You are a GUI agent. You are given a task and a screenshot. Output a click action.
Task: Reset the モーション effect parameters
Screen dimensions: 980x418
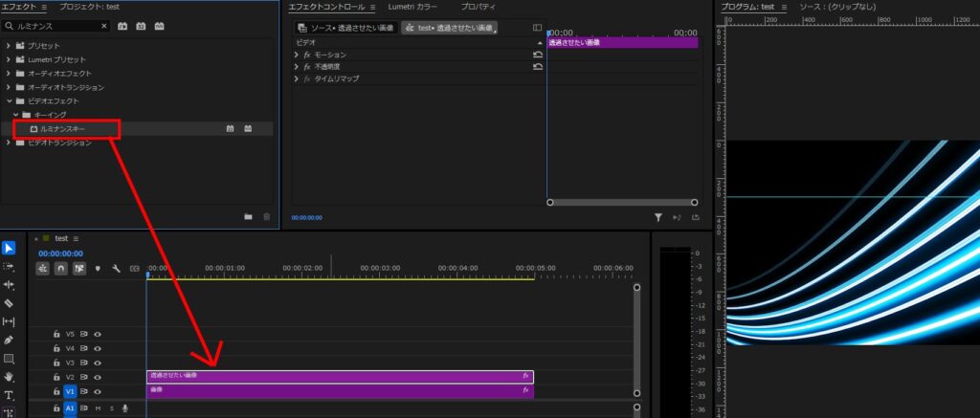[538, 55]
